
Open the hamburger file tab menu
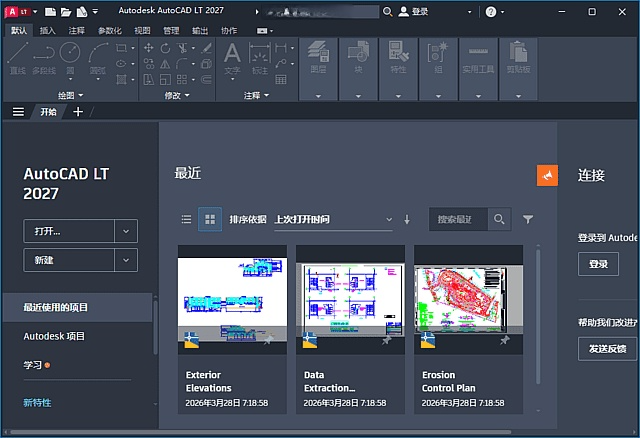[18, 112]
